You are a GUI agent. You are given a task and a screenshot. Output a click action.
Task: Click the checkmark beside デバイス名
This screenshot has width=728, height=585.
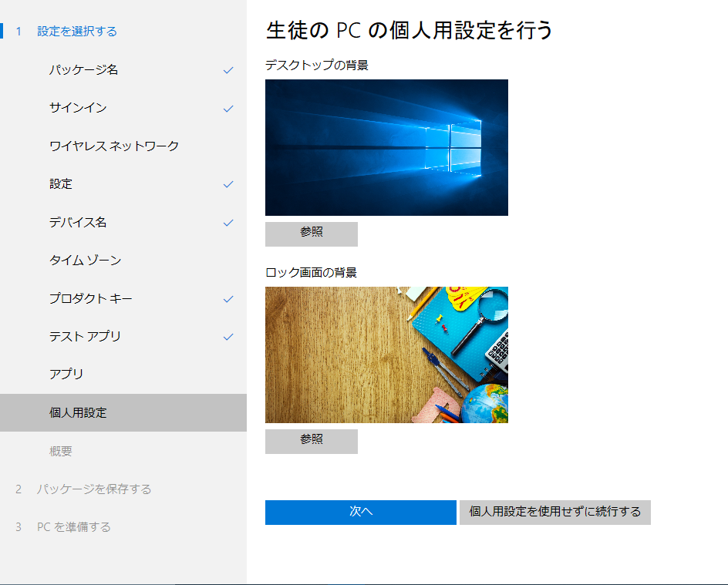[x=228, y=222]
